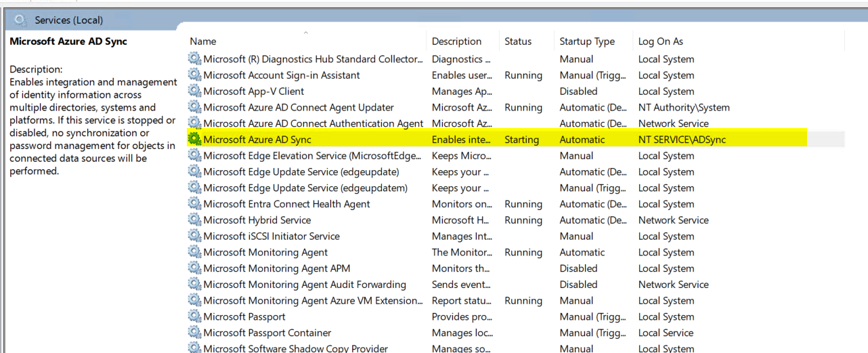Click gear icon of Monitoring Agent Azure VM Extension
The width and height of the screenshot is (868, 353).
pos(195,301)
